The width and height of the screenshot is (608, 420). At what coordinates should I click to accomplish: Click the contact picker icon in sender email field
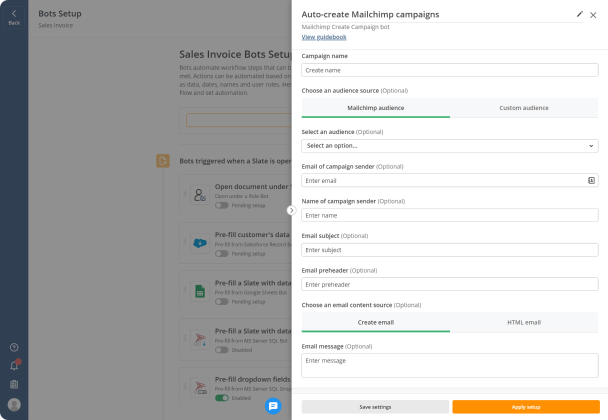point(591,180)
